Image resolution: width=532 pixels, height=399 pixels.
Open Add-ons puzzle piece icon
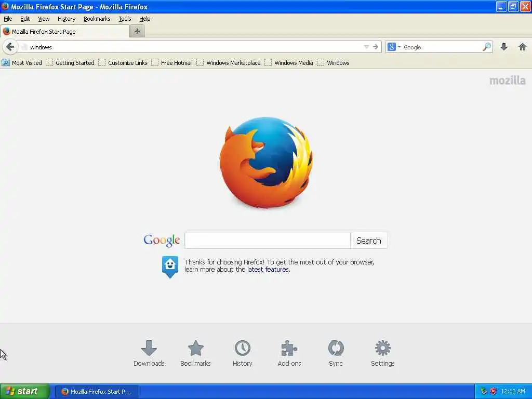(x=289, y=353)
